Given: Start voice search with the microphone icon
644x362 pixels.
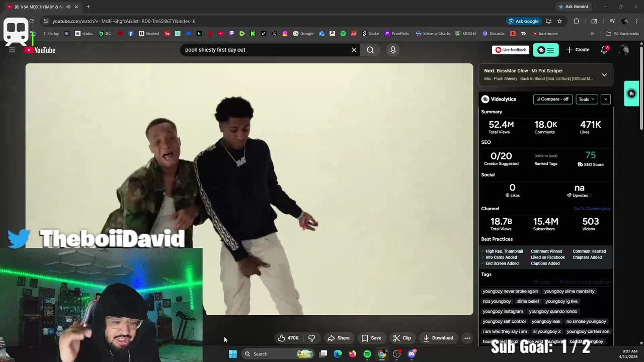Looking at the screenshot, I should click(393, 50).
